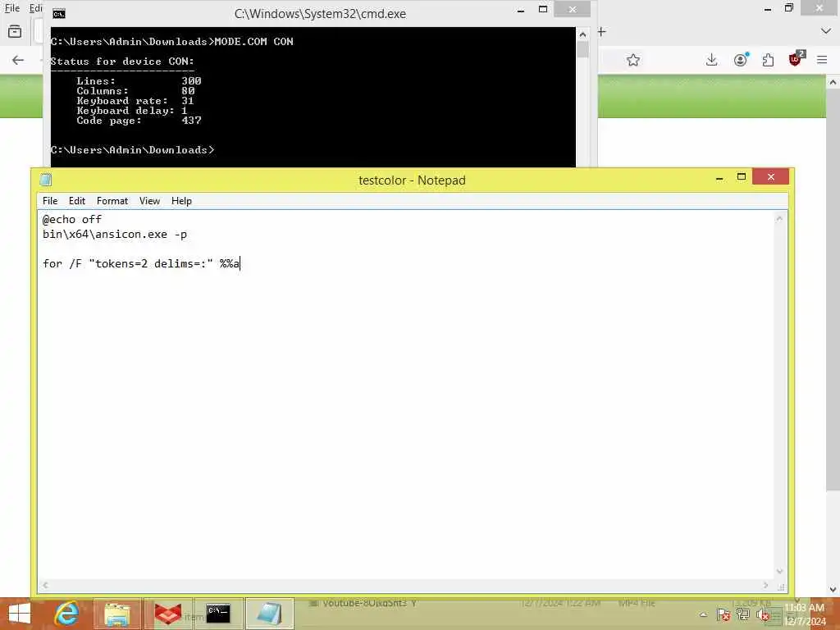Minimize the cmd.exe window
Viewport: 840px width, 630px height.
point(521,10)
